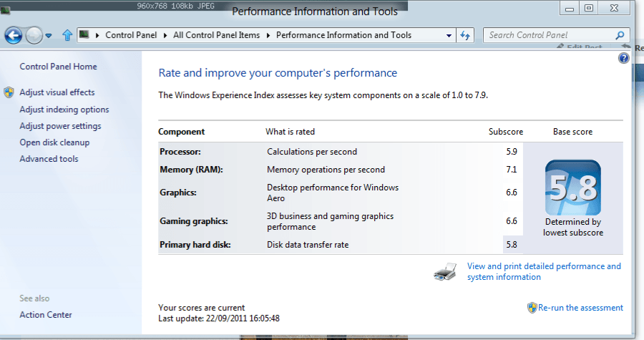Open Help with the blue question mark icon
The height and width of the screenshot is (340, 644).
pos(623,58)
